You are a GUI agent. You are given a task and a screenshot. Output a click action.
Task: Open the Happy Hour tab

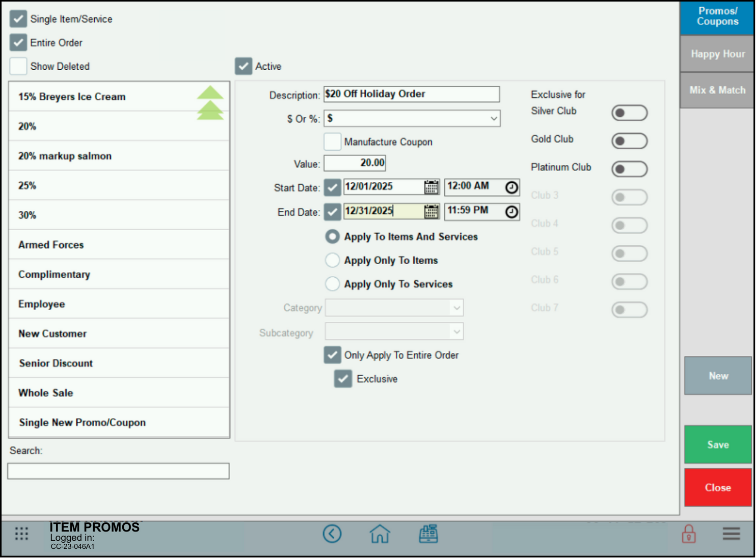[x=717, y=53]
